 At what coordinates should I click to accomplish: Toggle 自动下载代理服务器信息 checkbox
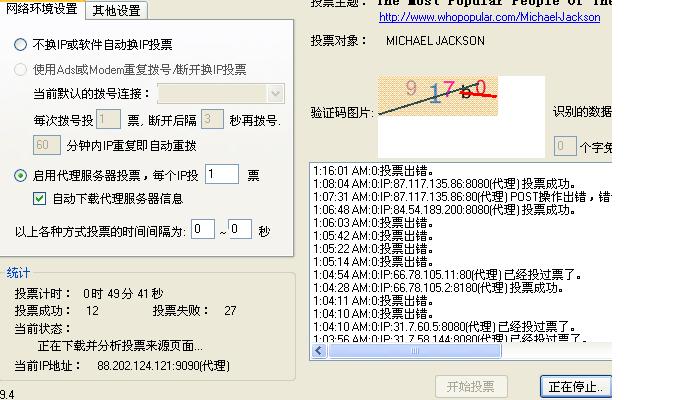point(40,199)
